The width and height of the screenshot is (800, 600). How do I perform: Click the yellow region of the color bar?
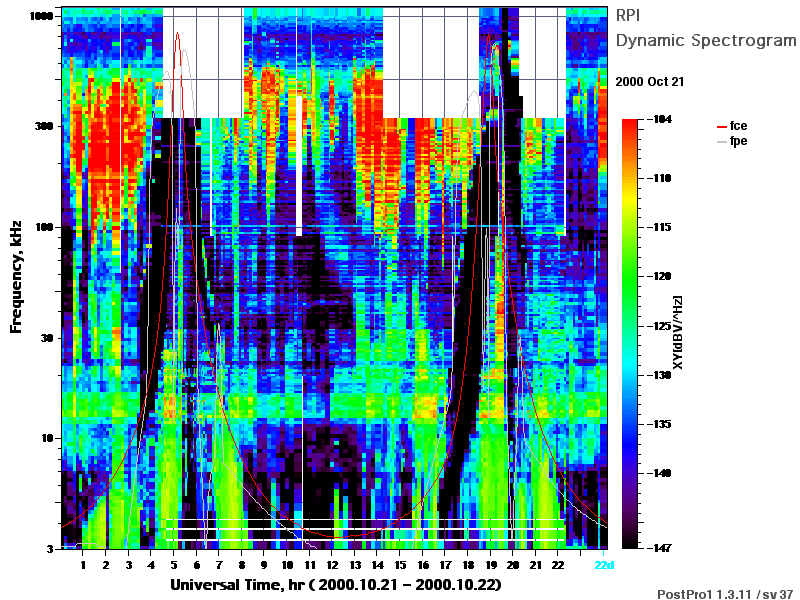630,202
